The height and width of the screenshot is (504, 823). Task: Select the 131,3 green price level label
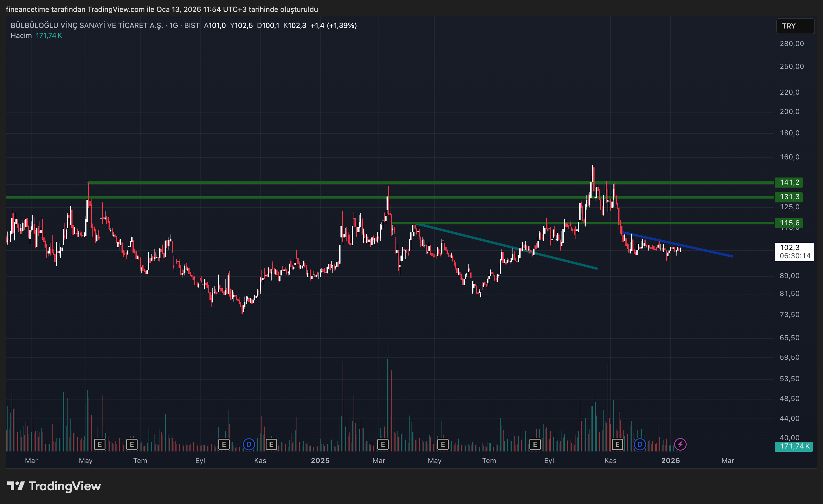click(789, 197)
